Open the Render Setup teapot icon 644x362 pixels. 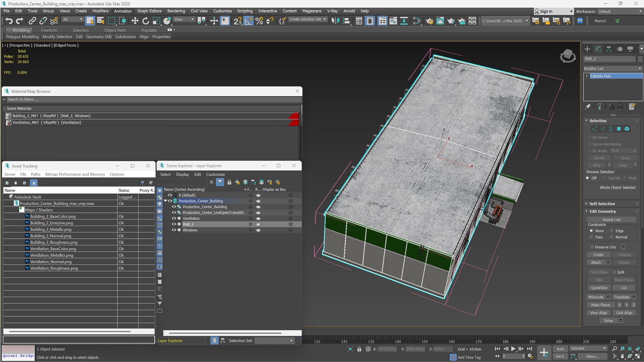[429, 21]
